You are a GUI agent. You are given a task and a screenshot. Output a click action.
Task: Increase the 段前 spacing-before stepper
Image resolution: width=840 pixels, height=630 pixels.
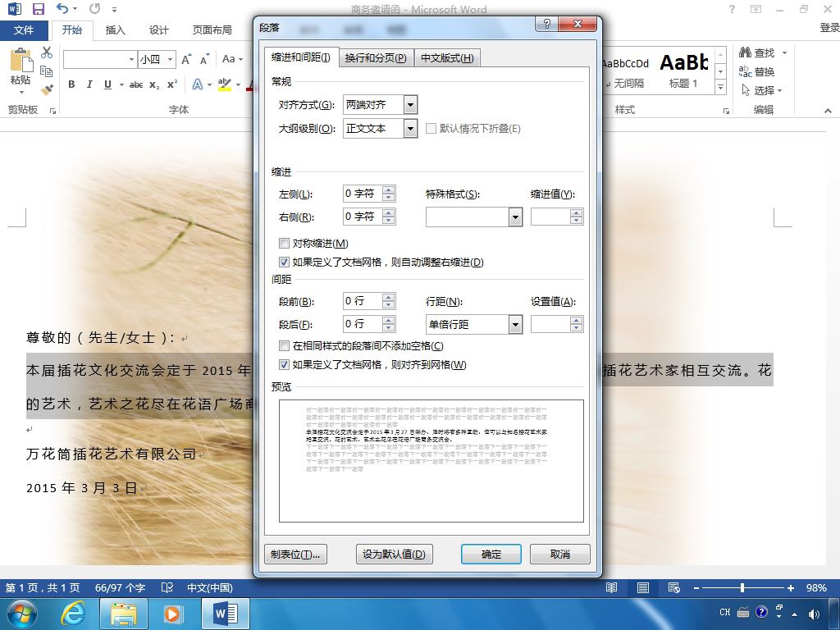[x=389, y=297]
